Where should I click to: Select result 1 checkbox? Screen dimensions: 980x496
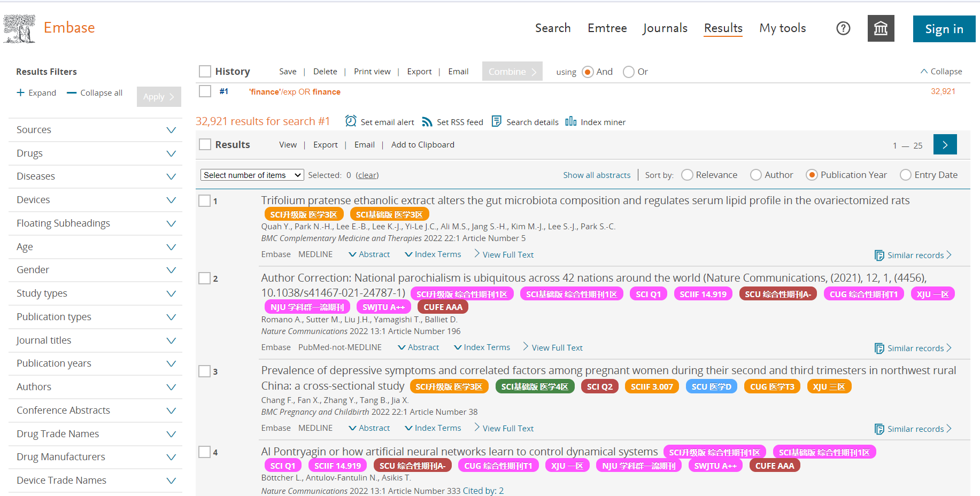coord(204,201)
